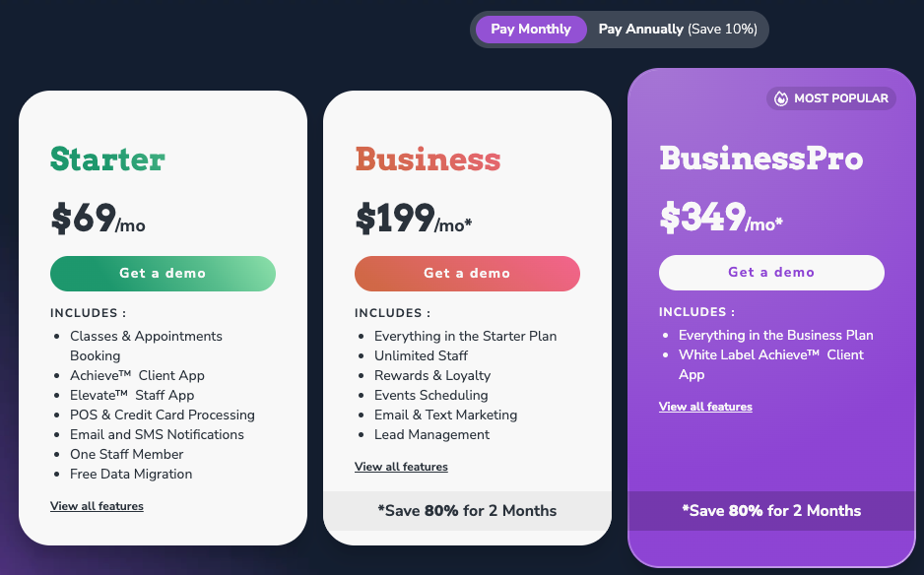View all features of the Business plan
This screenshot has height=575, width=924.
pos(401,467)
